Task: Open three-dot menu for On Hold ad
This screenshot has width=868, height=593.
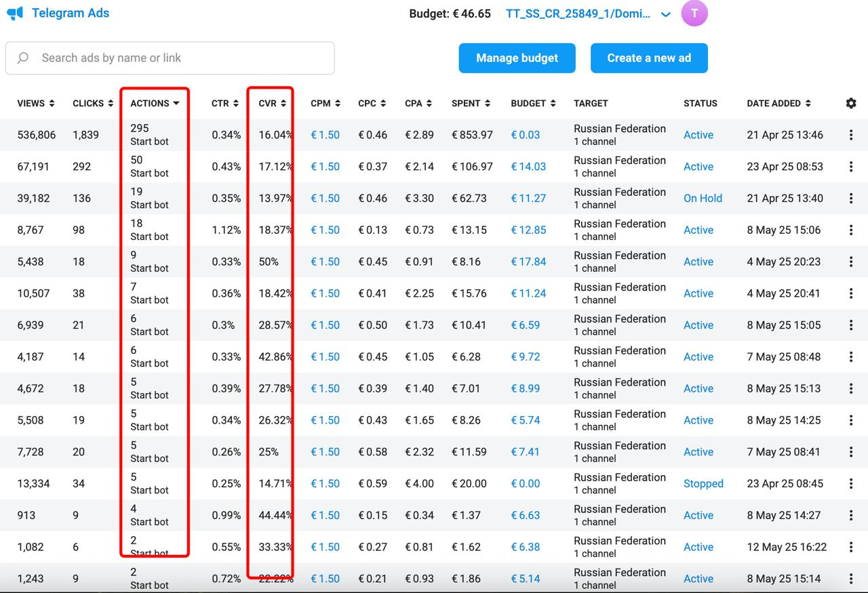Action: pyautogui.click(x=851, y=199)
